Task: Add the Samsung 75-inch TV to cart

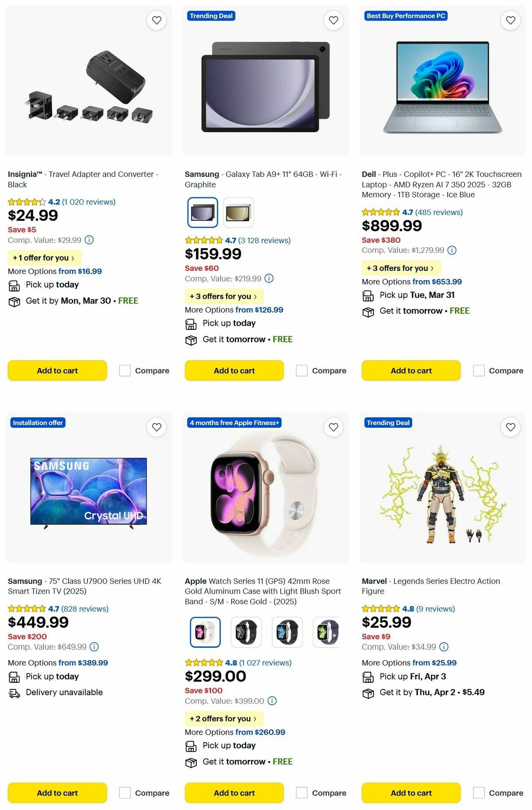Action: tap(57, 793)
